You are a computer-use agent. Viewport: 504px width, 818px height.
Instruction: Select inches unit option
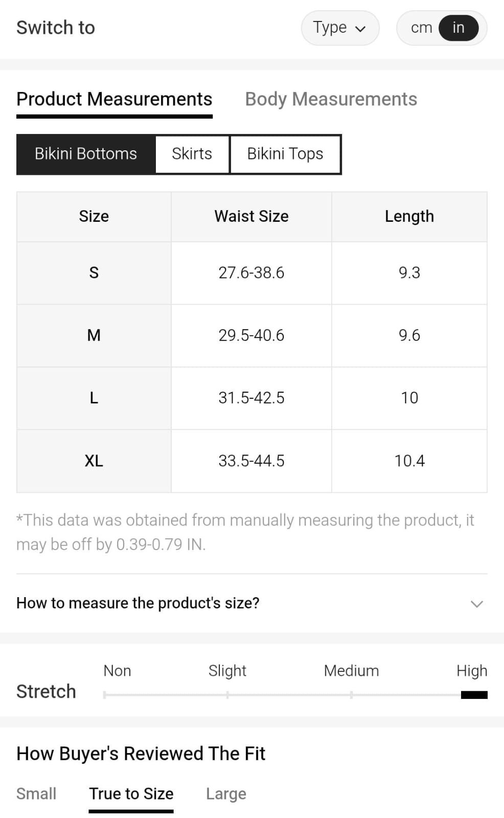459,28
